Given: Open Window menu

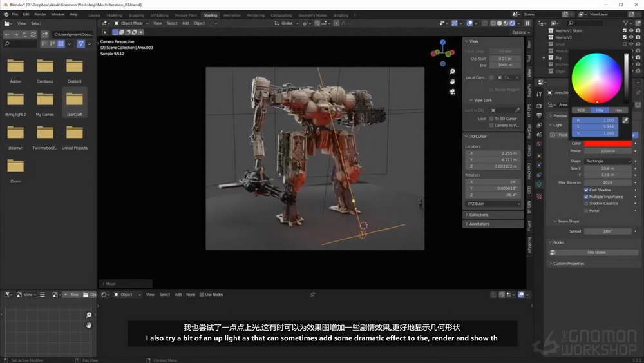Looking at the screenshot, I should [57, 14].
